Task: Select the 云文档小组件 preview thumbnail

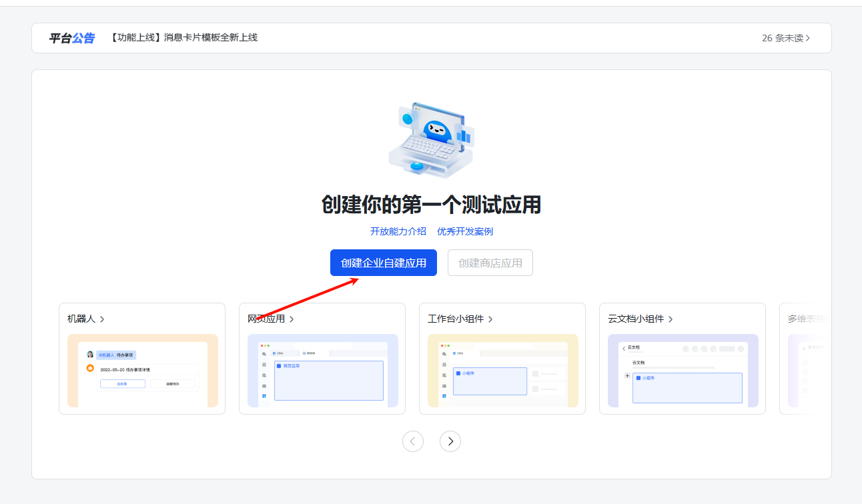Action: click(x=683, y=371)
